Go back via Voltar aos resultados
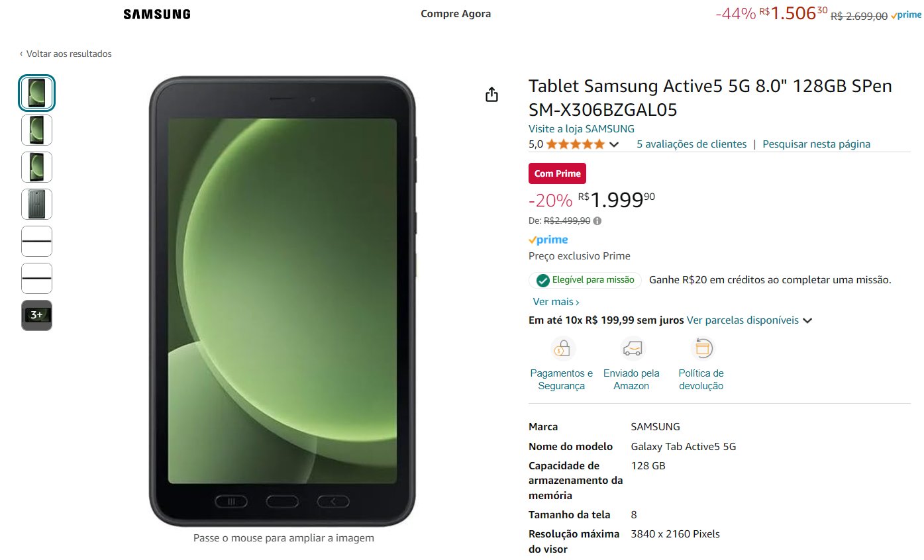Image resolution: width=924 pixels, height=560 pixels. coord(66,54)
